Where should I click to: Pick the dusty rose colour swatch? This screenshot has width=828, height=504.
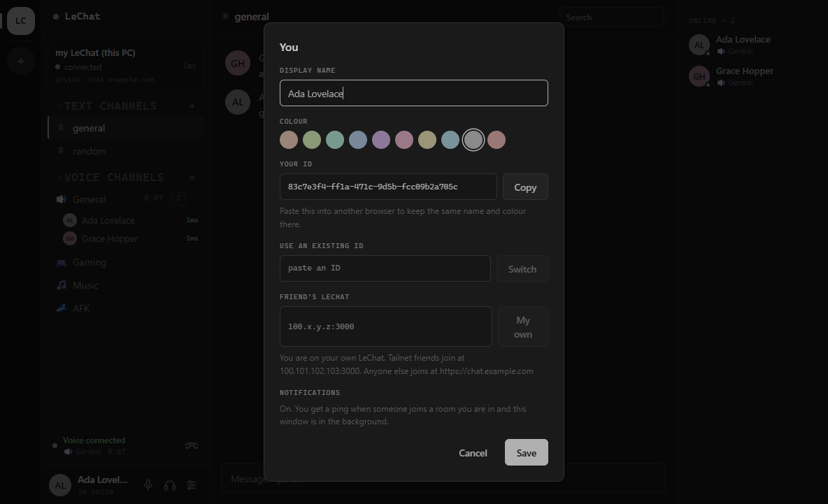497,140
